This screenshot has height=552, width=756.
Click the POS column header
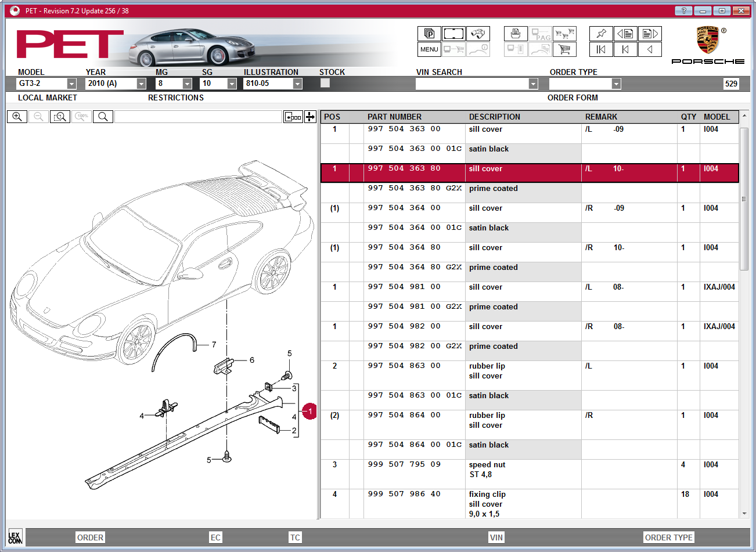pyautogui.click(x=332, y=117)
